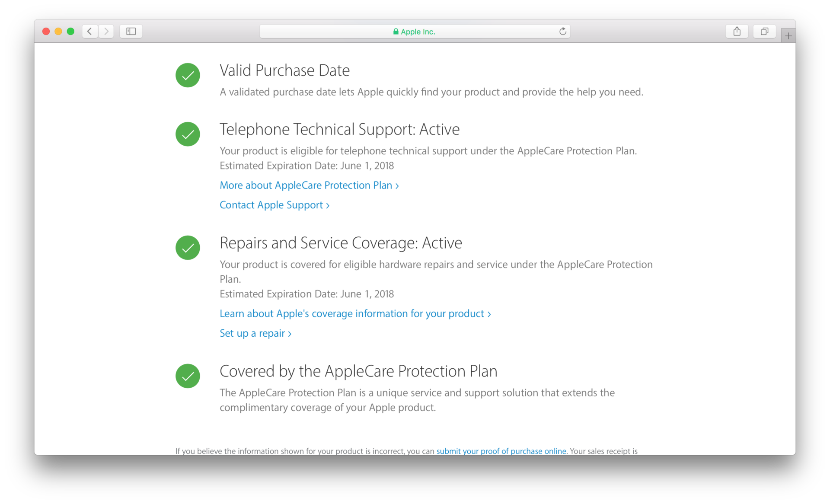Viewport: 830px width, 504px height.
Task: Go back to the previous page
Action: (90, 31)
